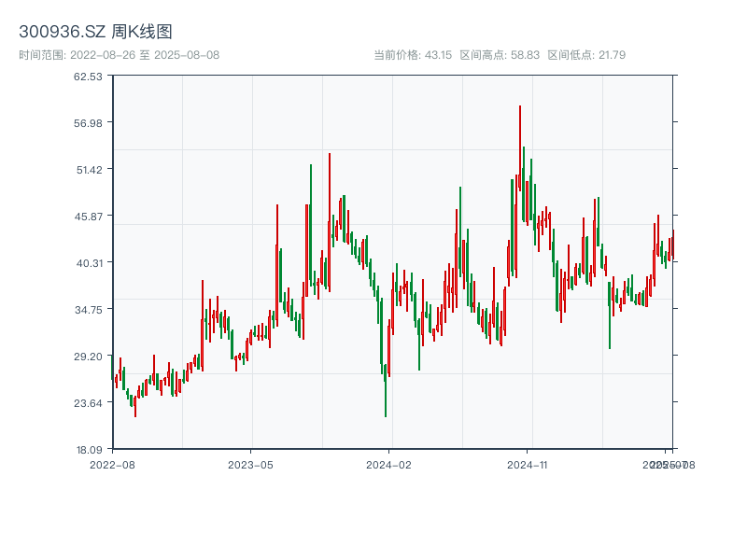Viewport: 747px width, 560px height.
Task: Select the y-axis label 18.09
Action: (89, 450)
